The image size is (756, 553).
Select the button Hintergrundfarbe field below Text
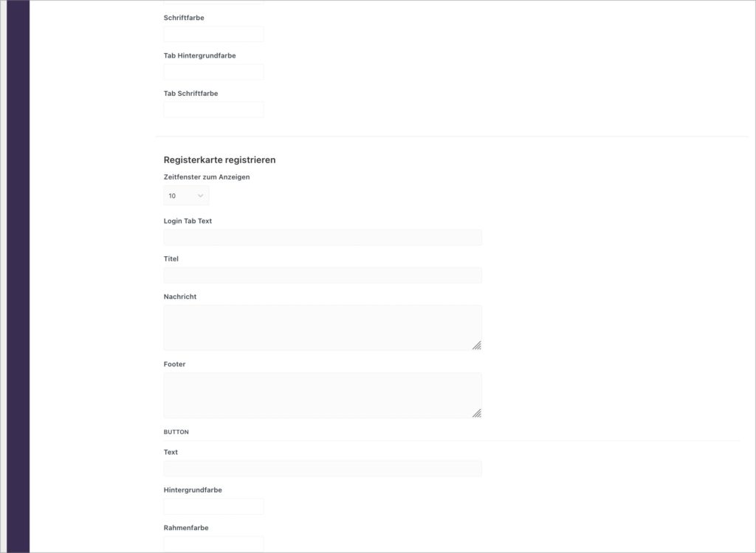[213, 506]
